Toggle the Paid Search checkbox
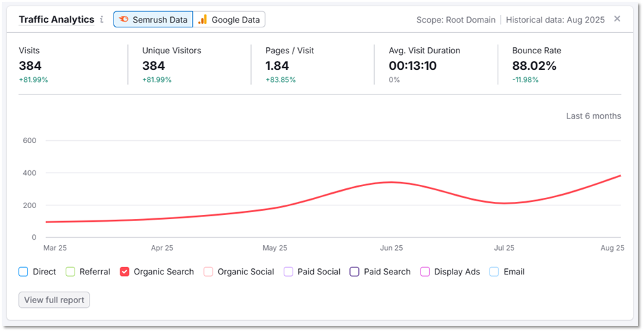The image size is (644, 332). [355, 272]
